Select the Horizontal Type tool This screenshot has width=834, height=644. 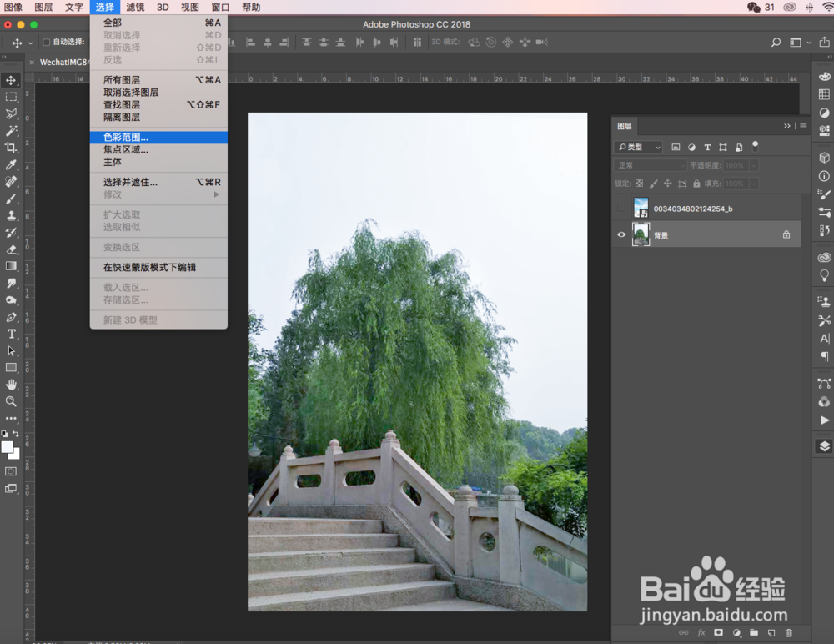click(11, 334)
